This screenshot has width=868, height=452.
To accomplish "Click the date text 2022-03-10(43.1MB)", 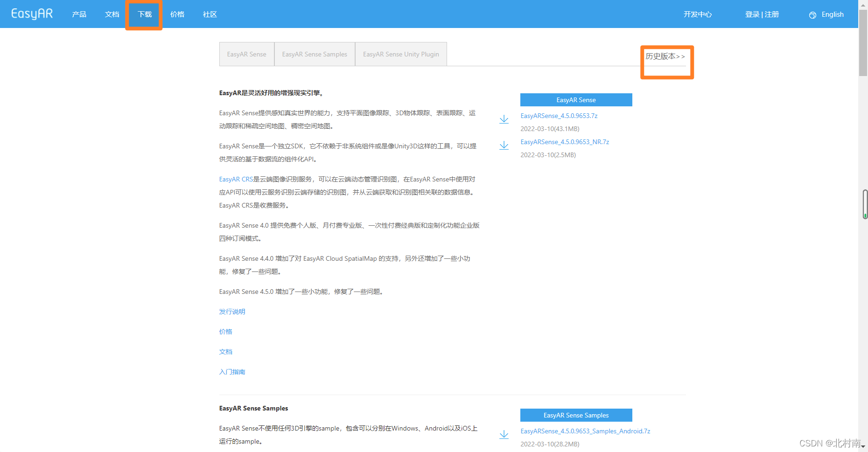I will tap(550, 129).
